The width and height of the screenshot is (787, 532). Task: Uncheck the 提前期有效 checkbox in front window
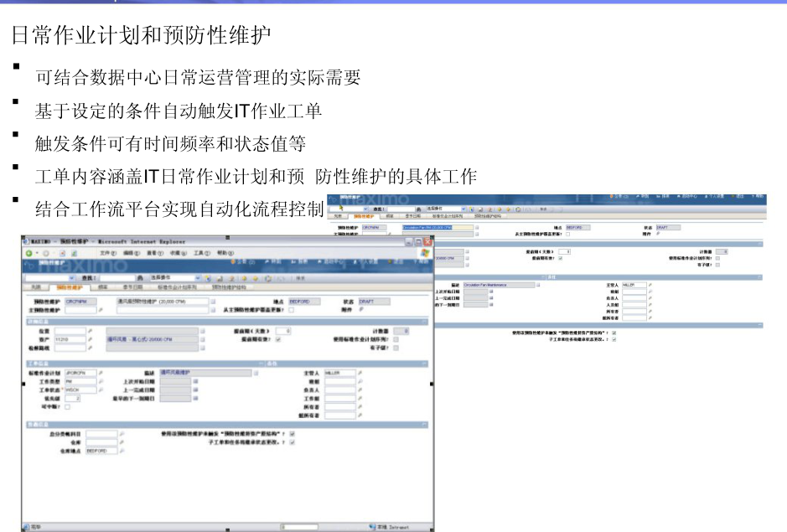[x=279, y=339]
